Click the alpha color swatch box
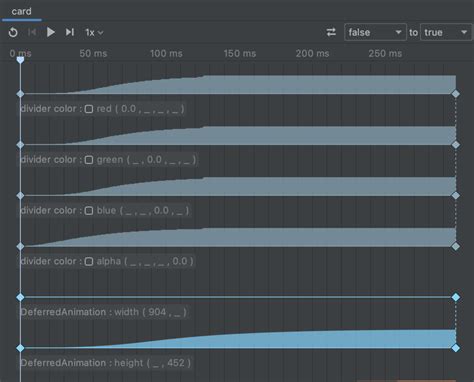 tap(89, 261)
